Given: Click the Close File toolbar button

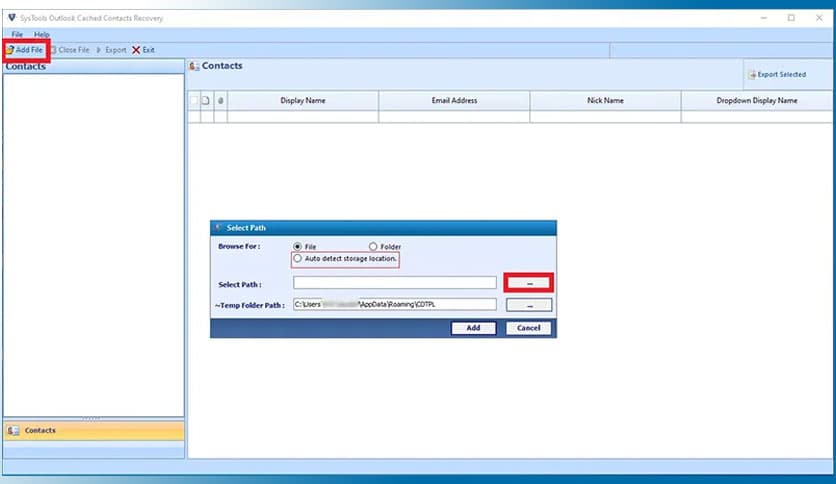Looking at the screenshot, I should coord(70,50).
